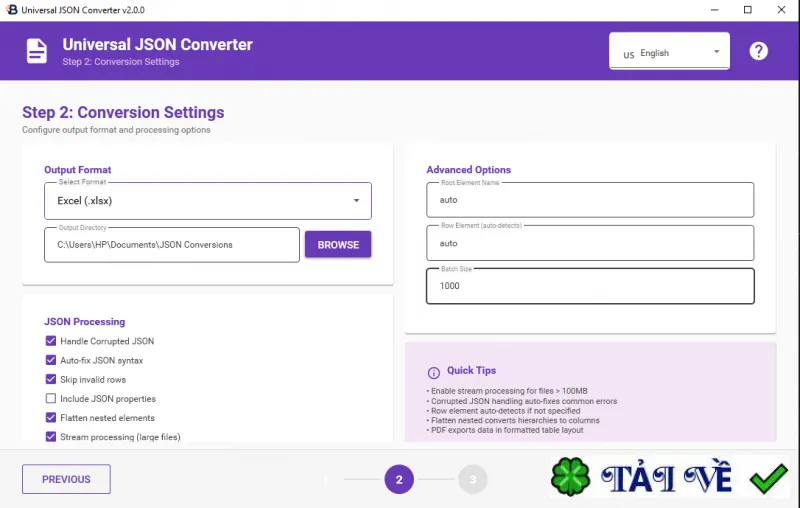Viewport: 800px width, 508px height.
Task: Toggle the Skip invalid rows checkbox
Action: [51, 379]
